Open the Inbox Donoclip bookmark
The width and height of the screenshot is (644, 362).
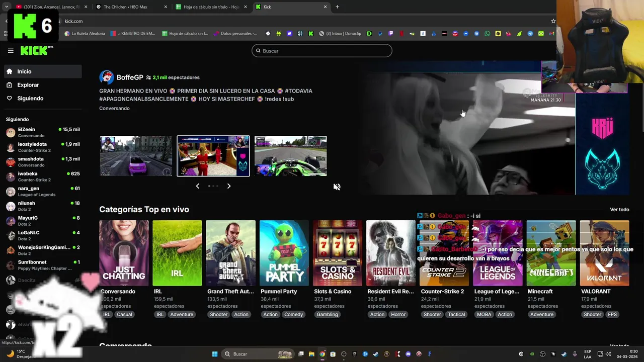340,34
